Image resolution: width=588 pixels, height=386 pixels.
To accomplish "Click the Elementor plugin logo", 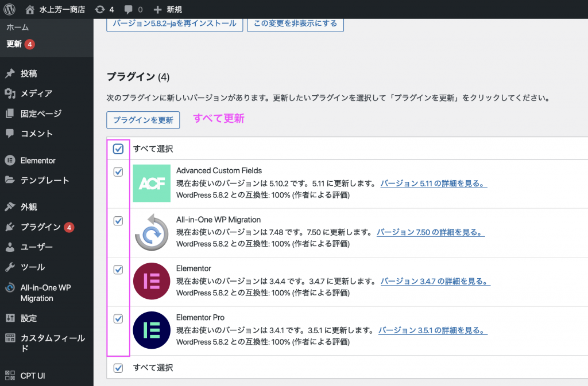I will click(152, 281).
